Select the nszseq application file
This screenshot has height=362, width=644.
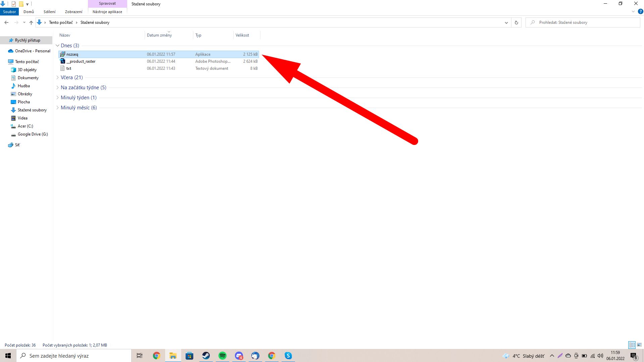point(72,54)
